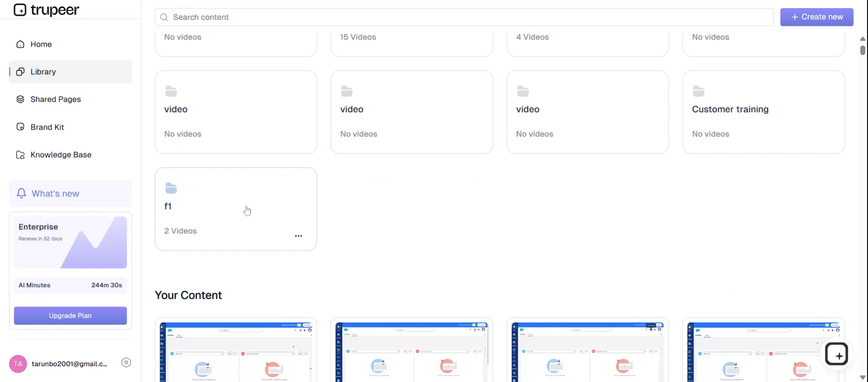This screenshot has height=382, width=868.
Task: Open Knowledge Base
Action: click(x=70, y=155)
